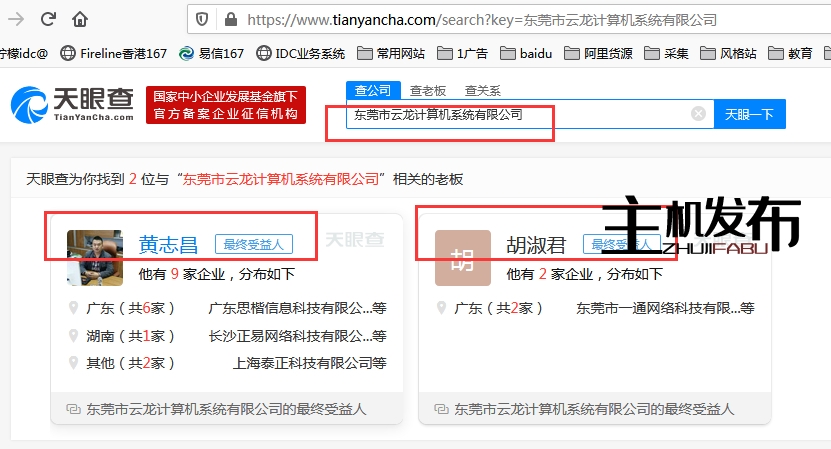
Task: Click in the company name search field
Action: [x=515, y=114]
